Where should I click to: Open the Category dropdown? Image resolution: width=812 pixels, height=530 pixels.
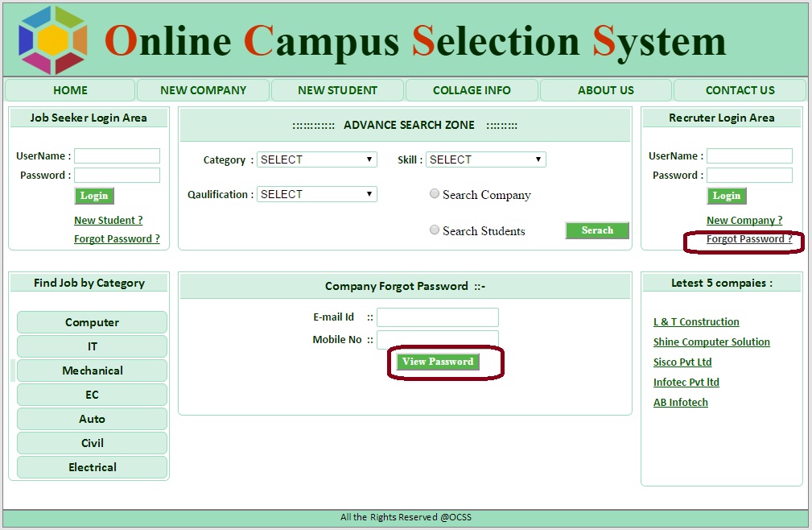point(316,159)
